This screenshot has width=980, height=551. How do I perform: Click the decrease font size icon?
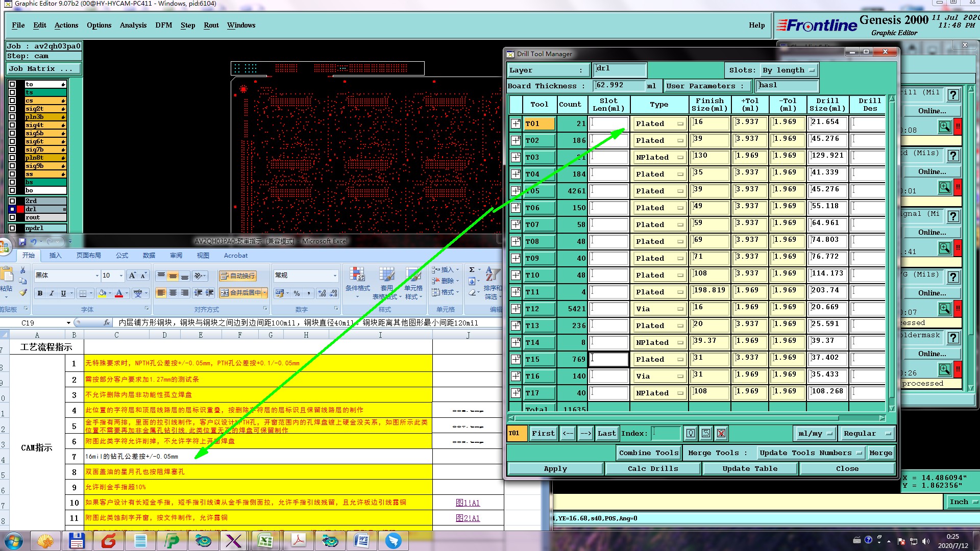click(x=144, y=275)
